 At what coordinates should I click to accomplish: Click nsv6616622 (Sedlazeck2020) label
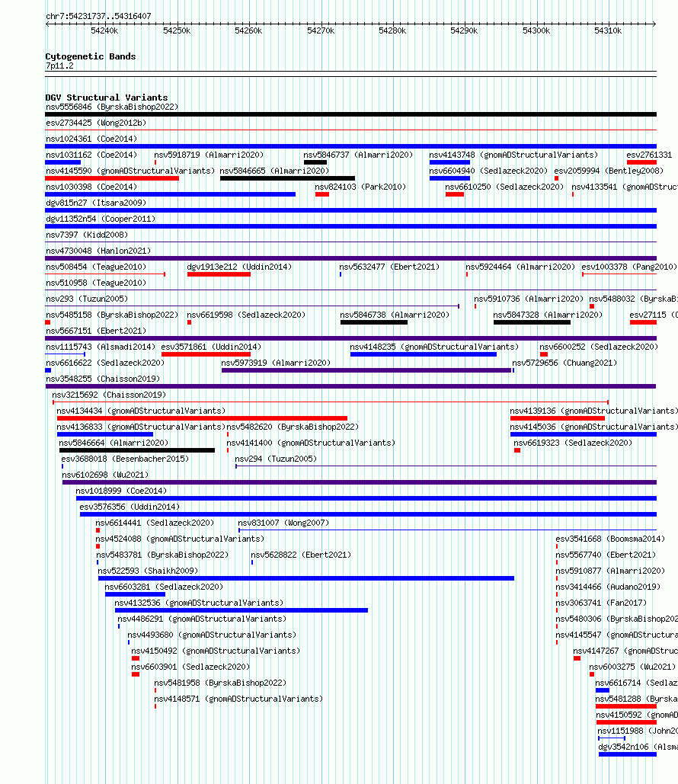[105, 363]
